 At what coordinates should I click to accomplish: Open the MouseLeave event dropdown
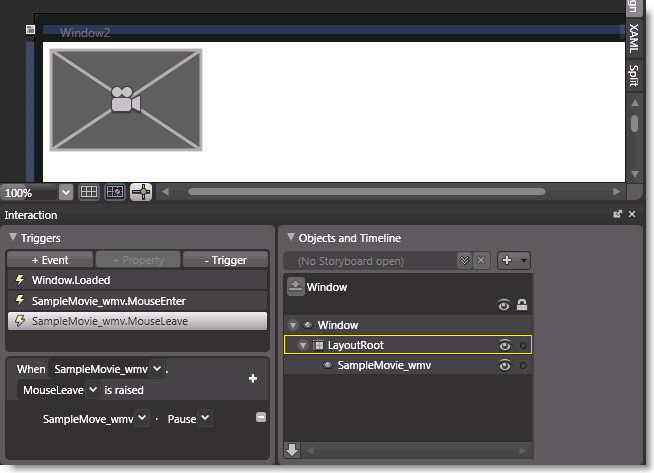coord(93,390)
